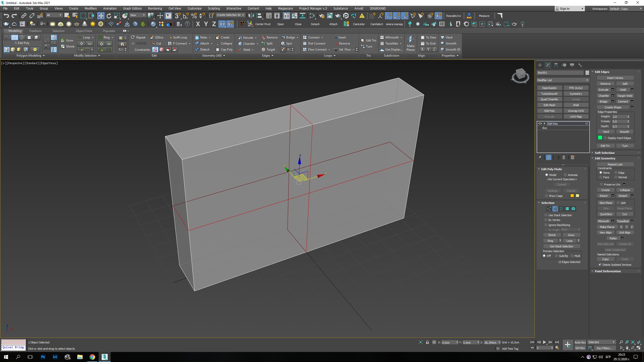Click the Undo arrow icon

[6, 16]
